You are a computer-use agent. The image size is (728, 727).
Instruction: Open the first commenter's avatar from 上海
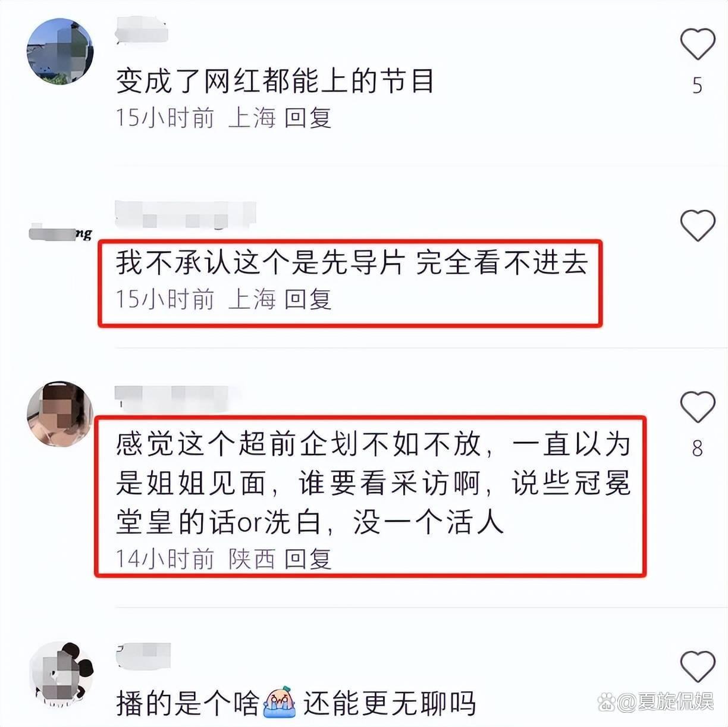click(x=60, y=51)
